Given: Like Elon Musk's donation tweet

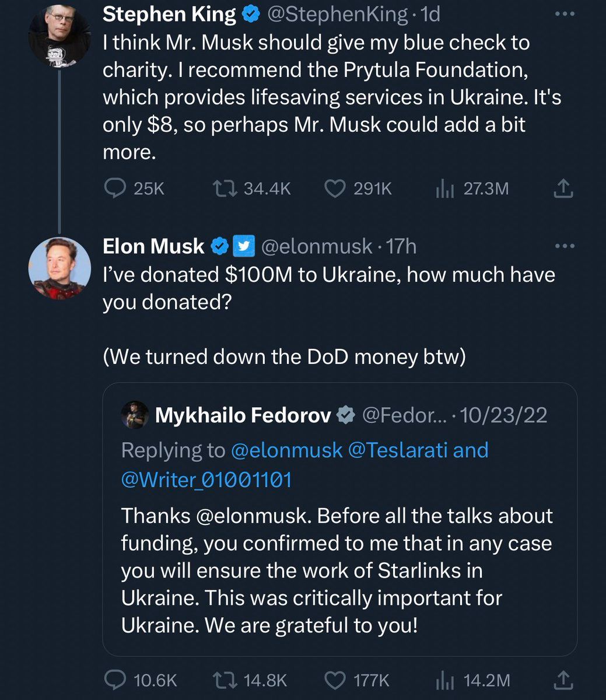Looking at the screenshot, I should point(334,680).
